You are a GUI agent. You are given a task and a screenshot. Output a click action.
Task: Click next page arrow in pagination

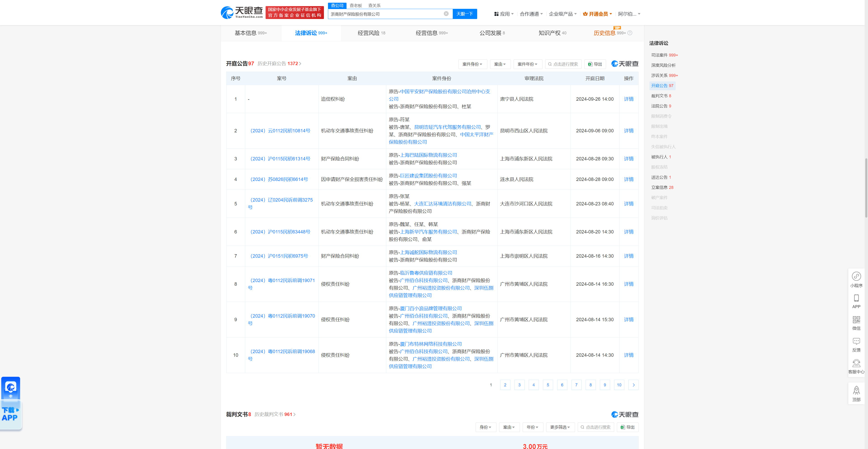pyautogui.click(x=633, y=385)
